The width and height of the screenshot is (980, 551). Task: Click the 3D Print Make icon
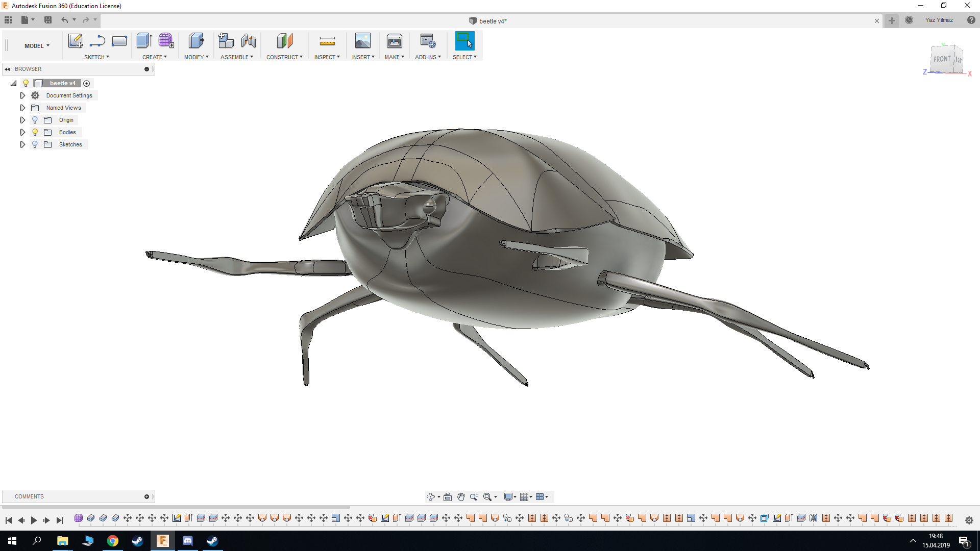coord(394,41)
